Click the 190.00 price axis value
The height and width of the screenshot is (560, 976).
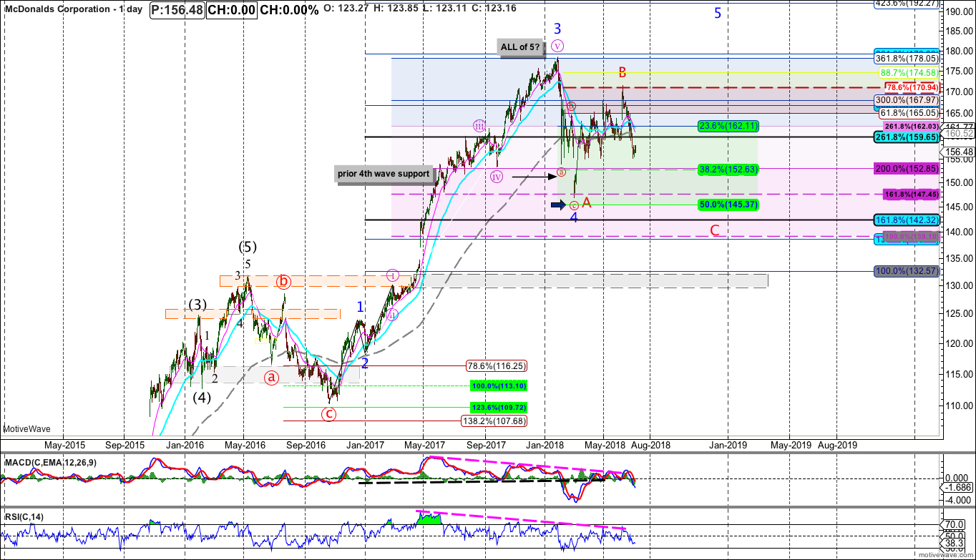point(958,11)
